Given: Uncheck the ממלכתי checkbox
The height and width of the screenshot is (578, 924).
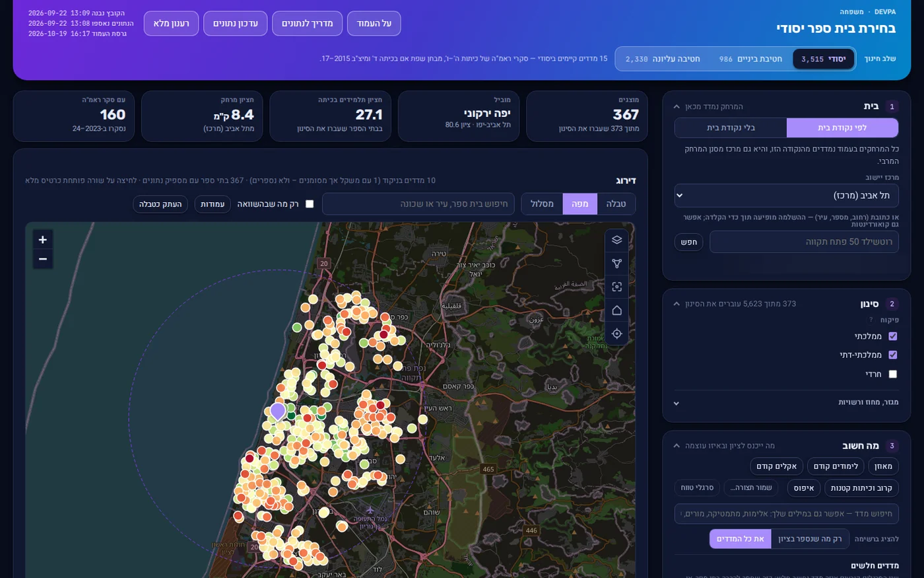Looking at the screenshot, I should [x=892, y=336].
